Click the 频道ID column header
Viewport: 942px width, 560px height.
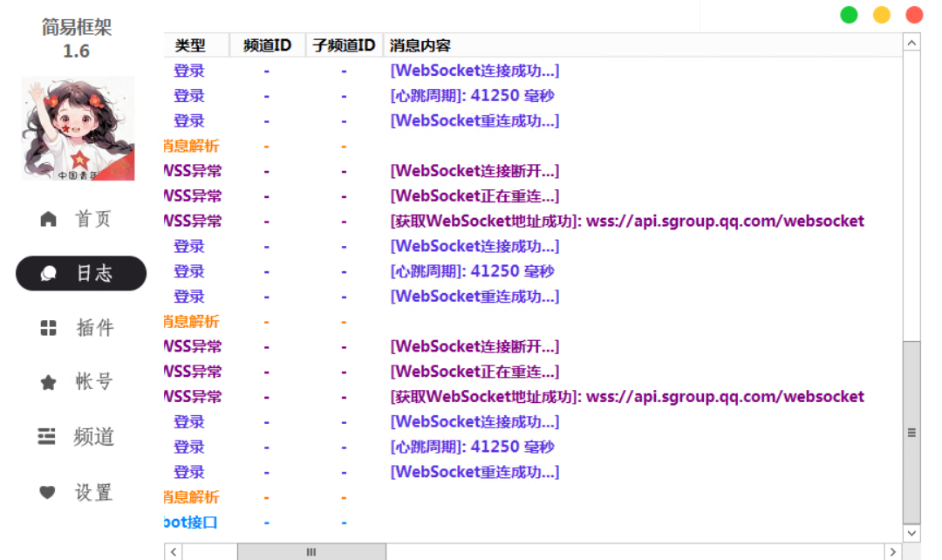(267, 45)
